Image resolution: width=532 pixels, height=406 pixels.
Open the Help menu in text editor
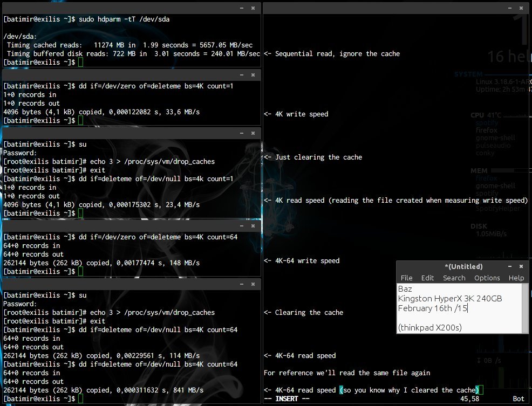click(516, 278)
